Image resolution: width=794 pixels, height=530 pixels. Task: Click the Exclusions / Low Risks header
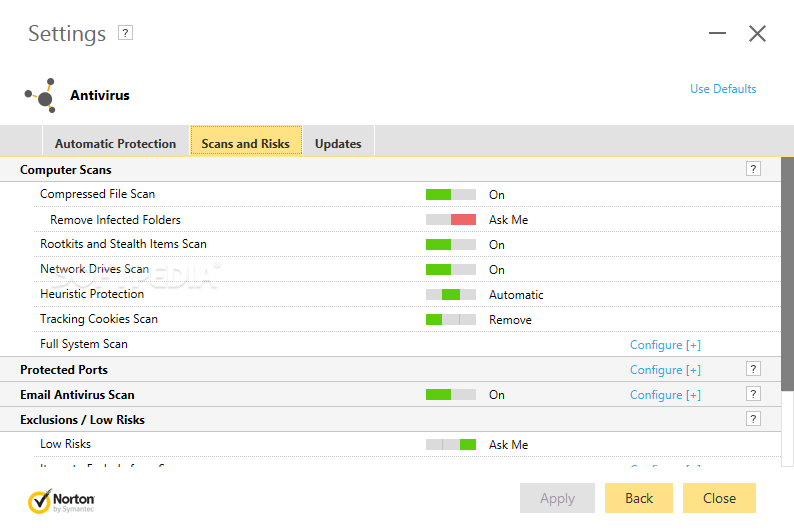(x=83, y=420)
